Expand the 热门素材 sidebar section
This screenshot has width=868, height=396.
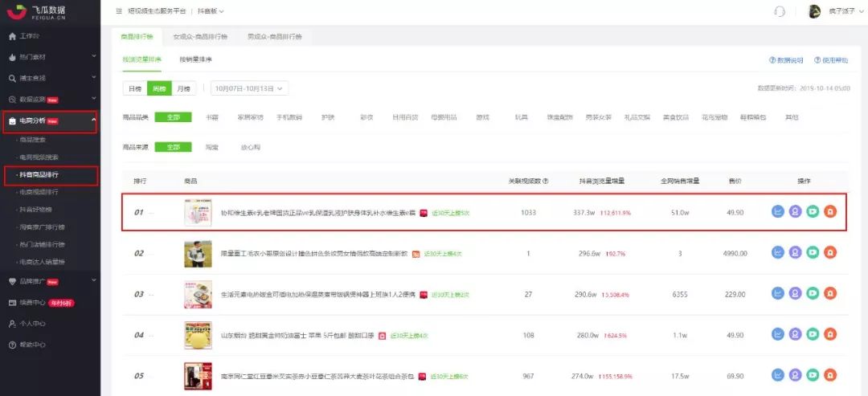pyautogui.click(x=50, y=57)
